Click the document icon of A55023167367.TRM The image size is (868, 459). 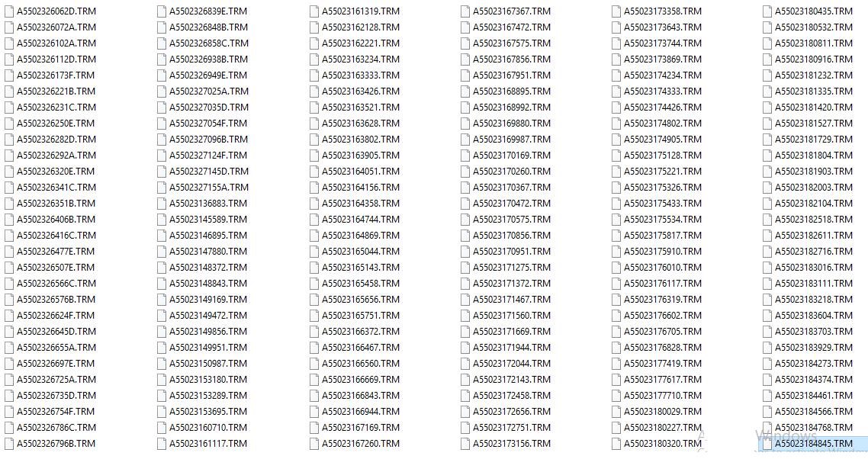coord(465,11)
